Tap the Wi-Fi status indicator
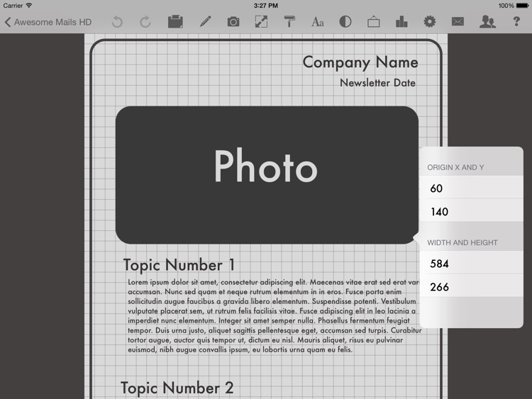 [x=29, y=6]
